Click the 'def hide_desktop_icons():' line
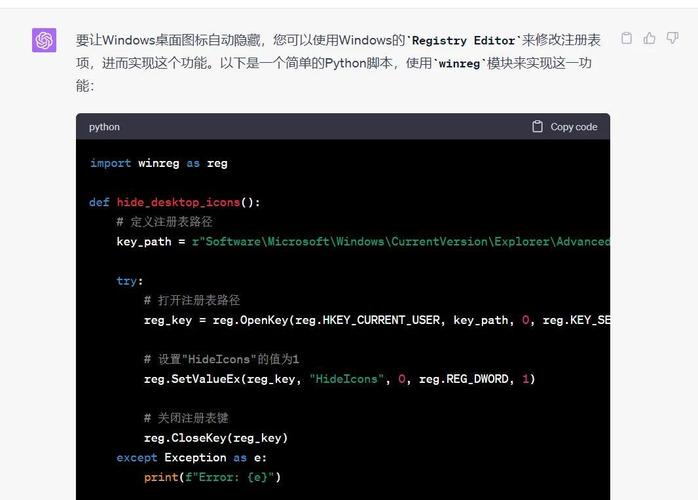The height and width of the screenshot is (500, 698). pos(174,203)
